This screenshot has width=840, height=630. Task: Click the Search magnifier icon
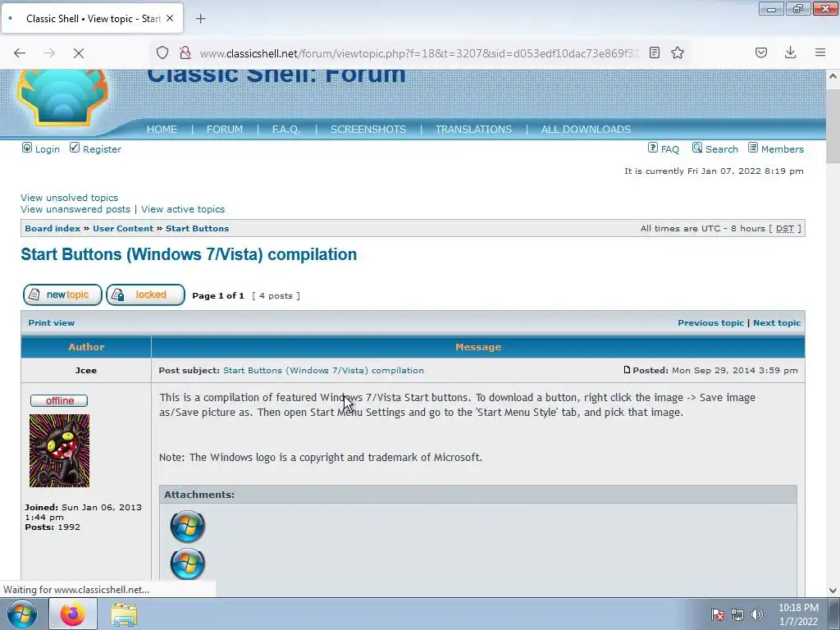click(697, 148)
